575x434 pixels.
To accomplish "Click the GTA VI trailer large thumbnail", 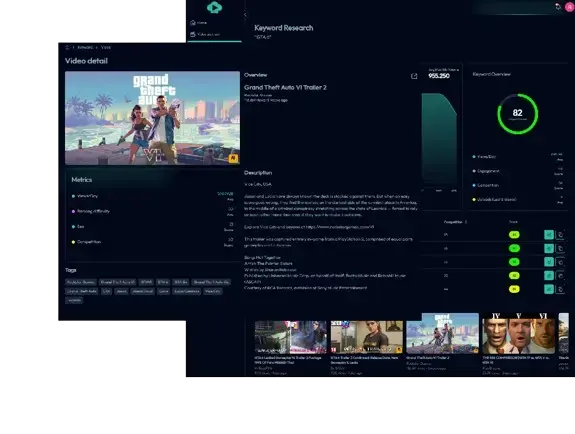I will click(x=153, y=118).
